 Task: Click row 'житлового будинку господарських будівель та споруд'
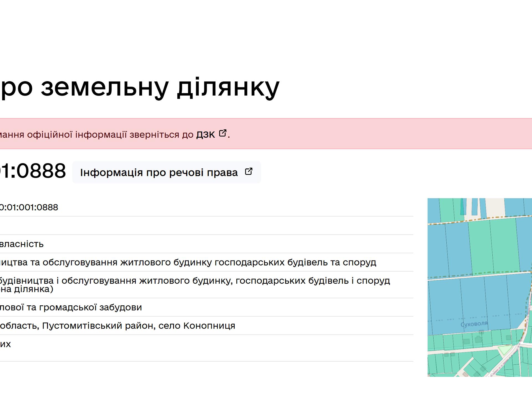188,262
